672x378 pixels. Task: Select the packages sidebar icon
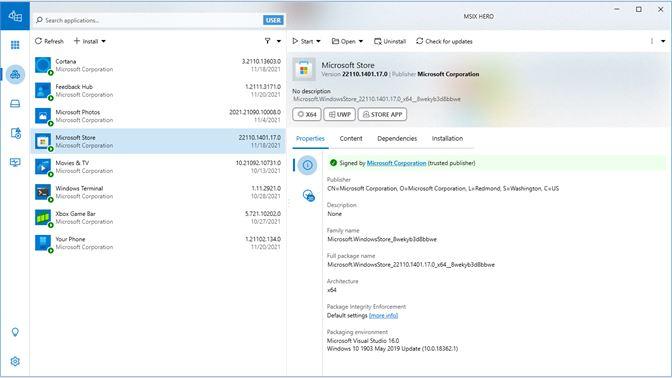[x=15, y=75]
